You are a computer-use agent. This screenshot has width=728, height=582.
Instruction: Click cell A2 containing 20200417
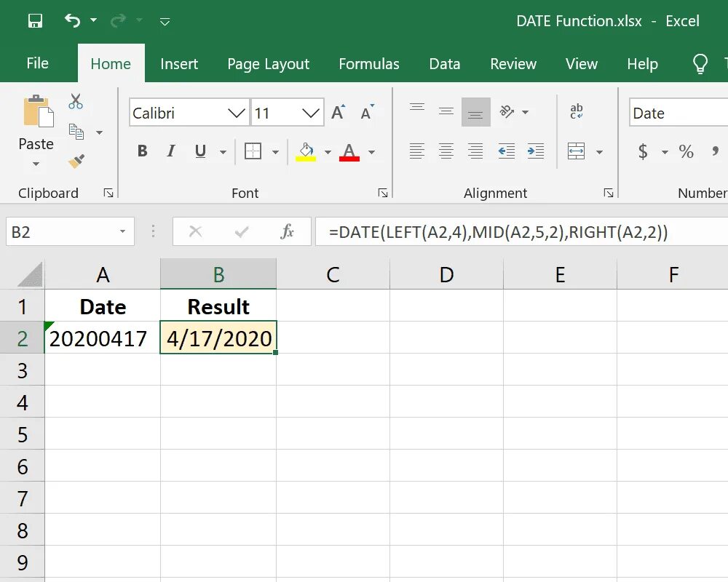tap(103, 338)
